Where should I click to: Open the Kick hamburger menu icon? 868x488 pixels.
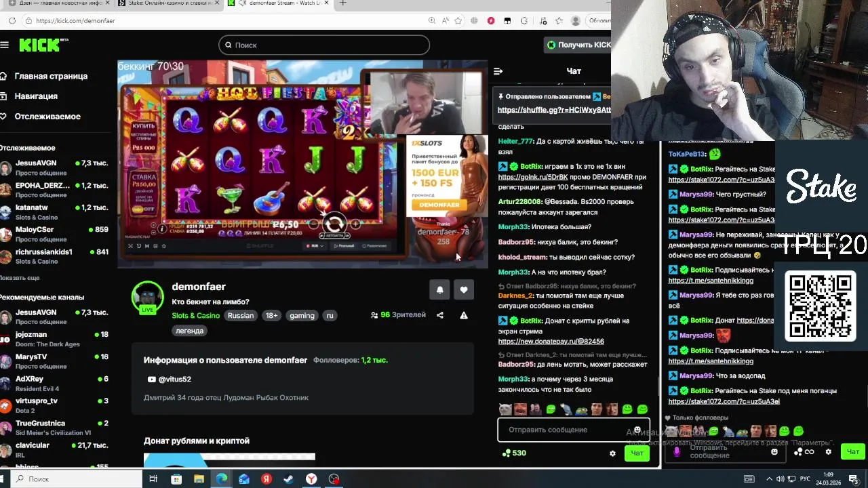pyautogui.click(x=5, y=45)
